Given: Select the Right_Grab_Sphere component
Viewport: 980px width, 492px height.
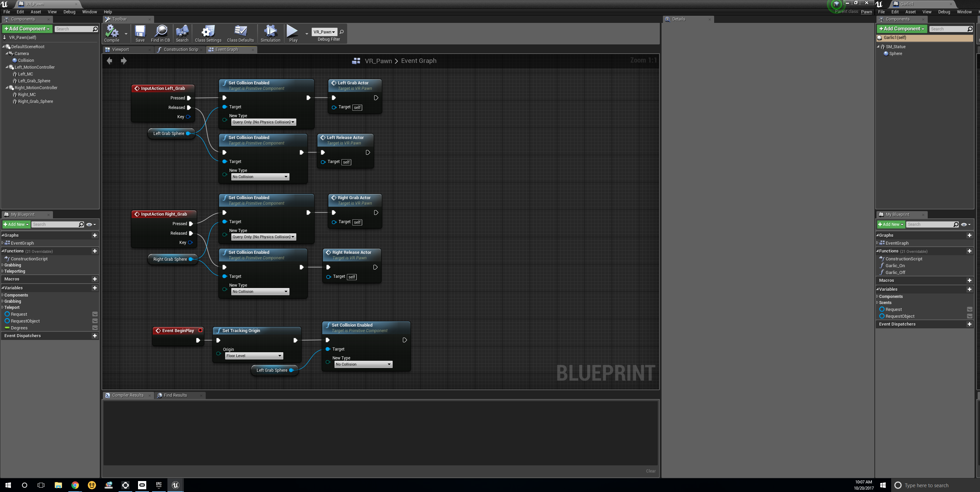Looking at the screenshot, I should (36, 101).
